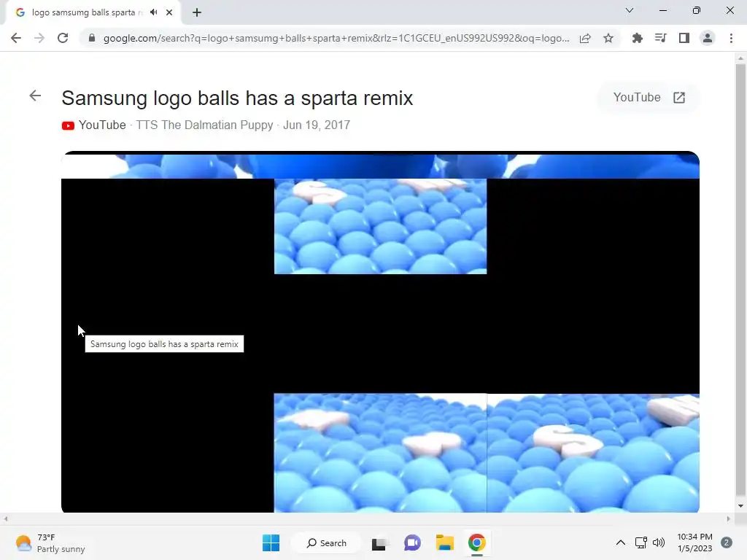Click the upload date 'Jun 19, 2017'
This screenshot has height=560, width=747.
[x=317, y=125]
